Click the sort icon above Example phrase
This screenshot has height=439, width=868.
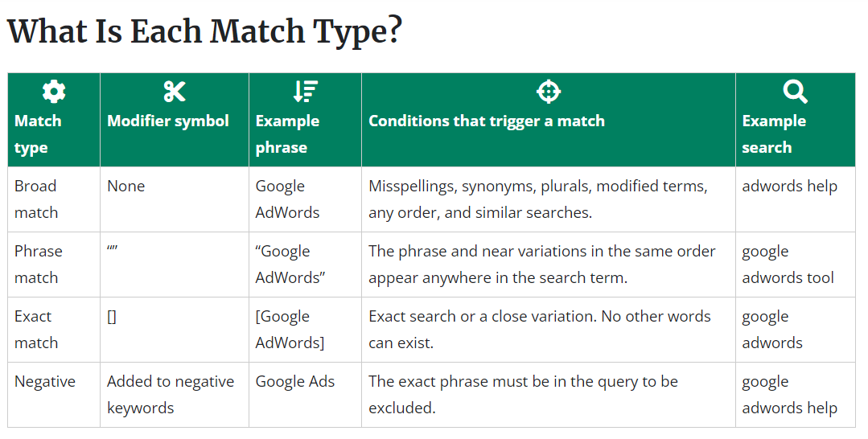click(x=305, y=92)
